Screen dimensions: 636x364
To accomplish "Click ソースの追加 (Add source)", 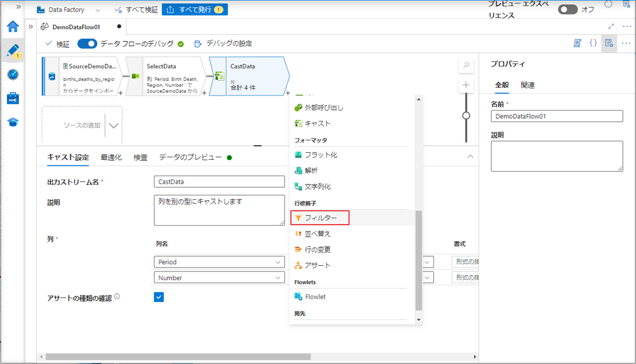I will pyautogui.click(x=82, y=125).
